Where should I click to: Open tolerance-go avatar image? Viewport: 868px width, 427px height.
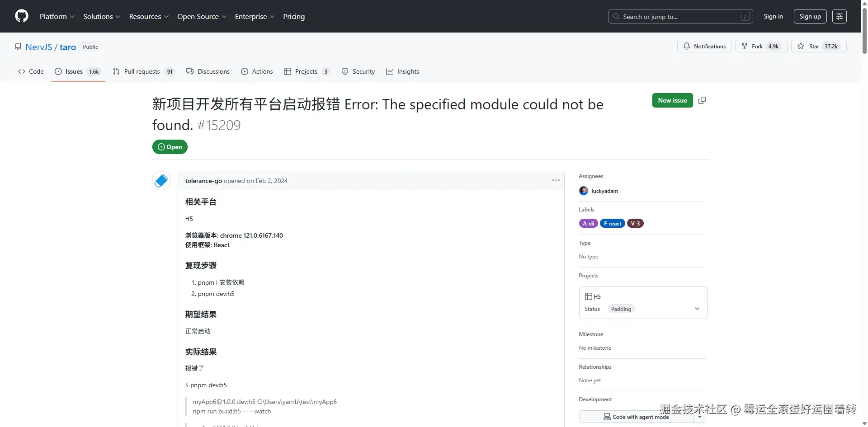coord(161,181)
